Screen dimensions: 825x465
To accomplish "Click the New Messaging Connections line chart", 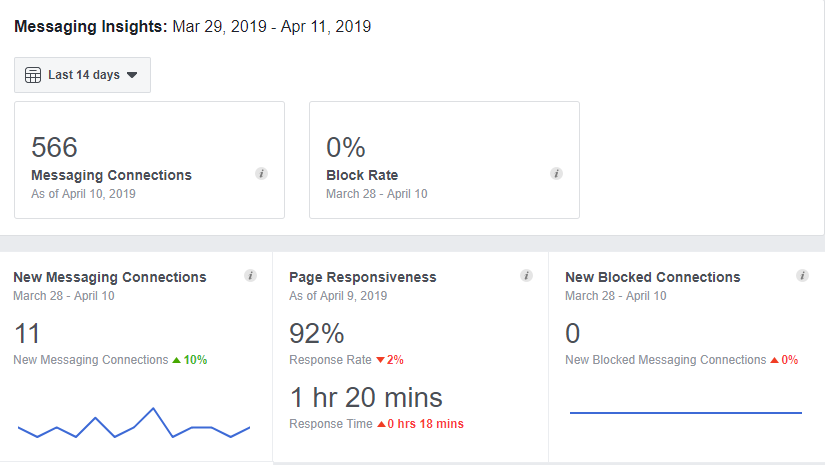I will [134, 423].
